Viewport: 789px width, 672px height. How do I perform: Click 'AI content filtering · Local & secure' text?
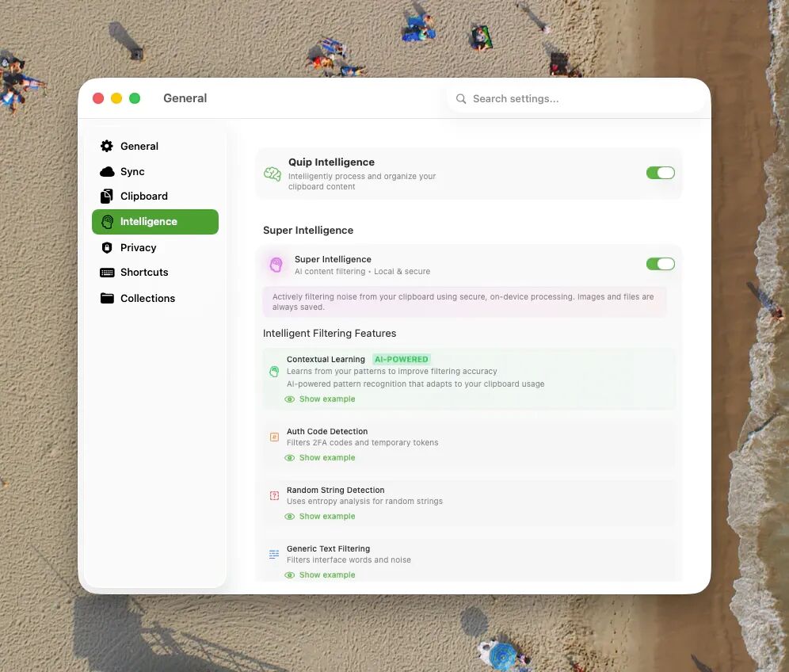[362, 271]
